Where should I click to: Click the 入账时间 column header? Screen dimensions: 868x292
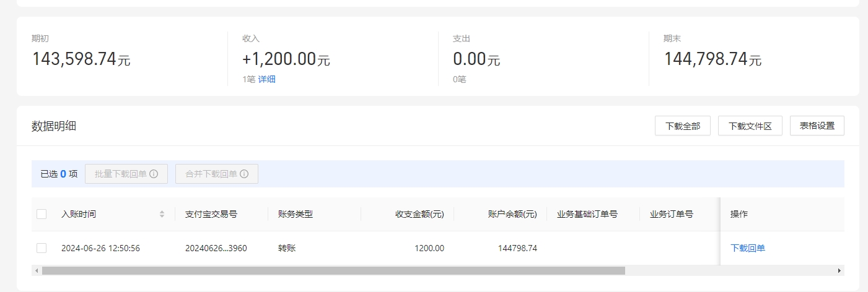pyautogui.click(x=79, y=214)
